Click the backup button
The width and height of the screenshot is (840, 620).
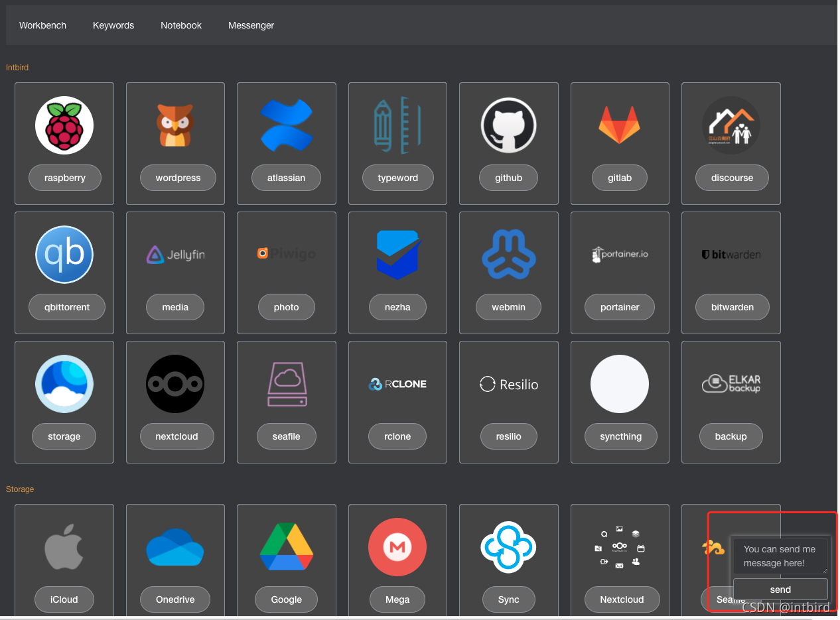pyautogui.click(x=731, y=436)
